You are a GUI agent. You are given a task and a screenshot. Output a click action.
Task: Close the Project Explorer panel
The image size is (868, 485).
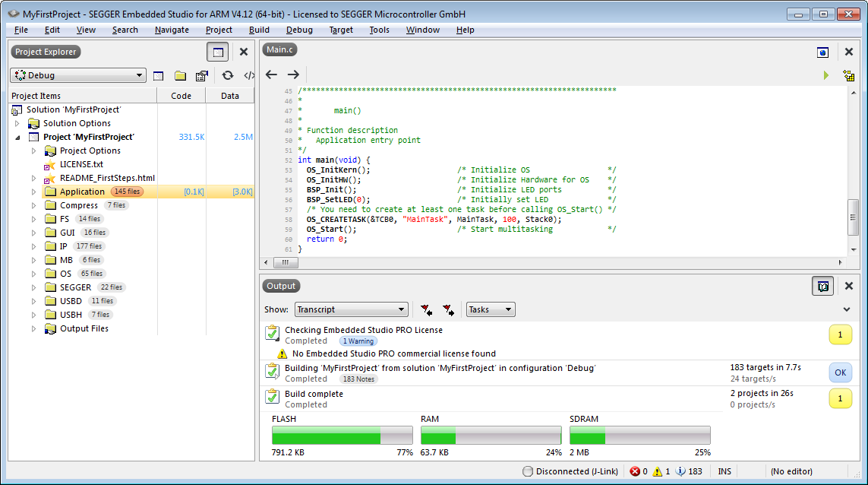244,52
